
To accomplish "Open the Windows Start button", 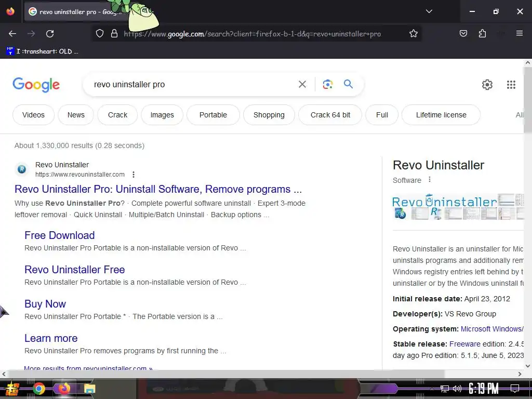I will click(12, 389).
